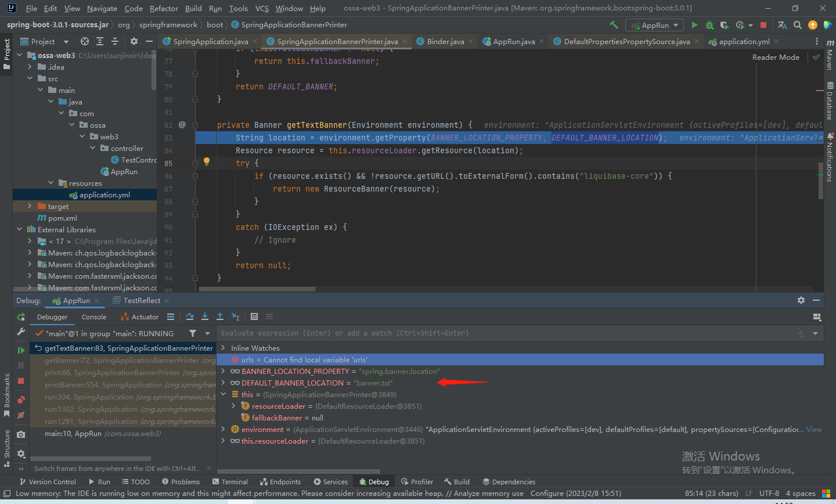View breakpoints in the Debug panel

pyautogui.click(x=21, y=399)
